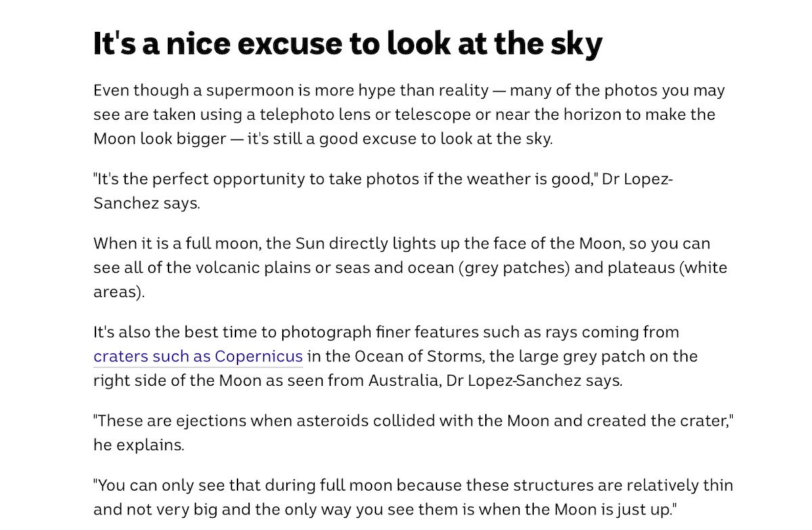Click the quote starting "You can only see that"

(x=413, y=485)
